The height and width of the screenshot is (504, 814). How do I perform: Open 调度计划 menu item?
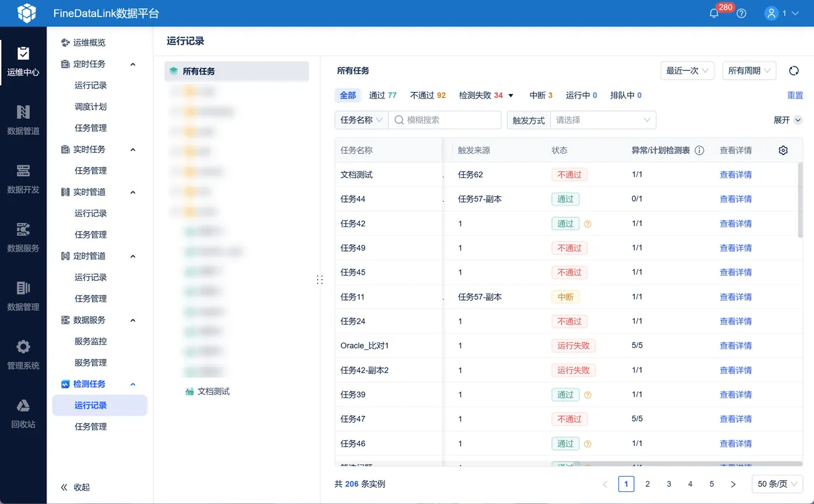(x=90, y=107)
